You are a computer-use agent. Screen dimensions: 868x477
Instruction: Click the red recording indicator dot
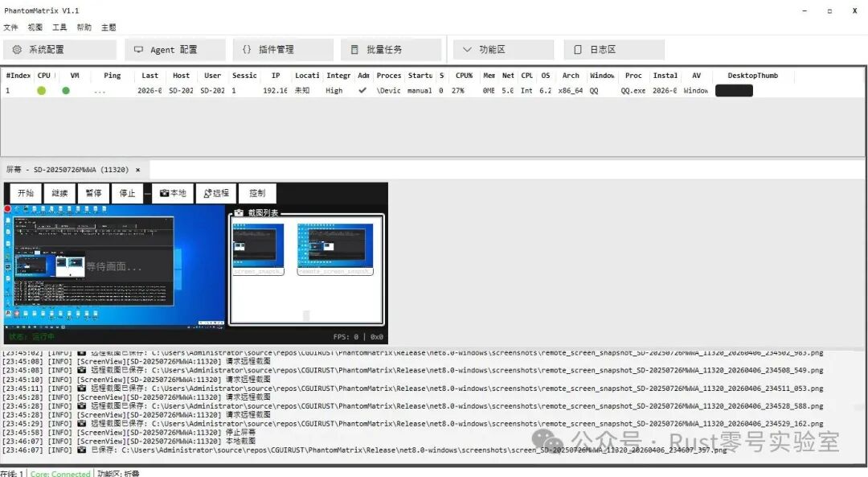pos(8,209)
